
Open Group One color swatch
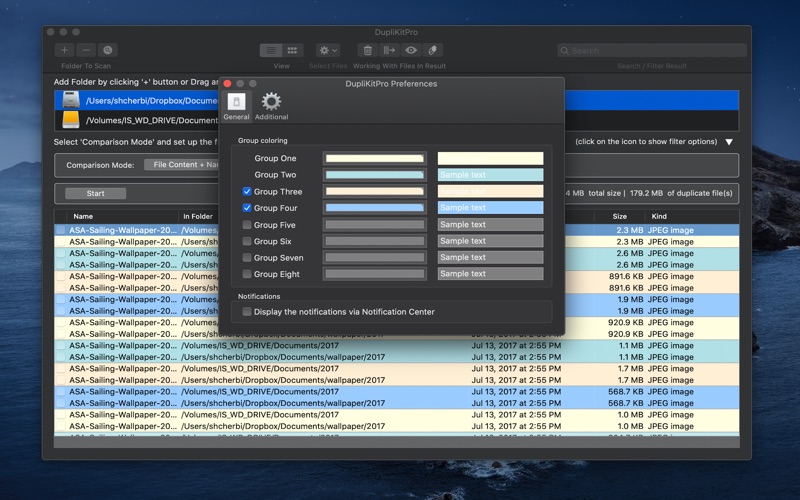tap(374, 158)
